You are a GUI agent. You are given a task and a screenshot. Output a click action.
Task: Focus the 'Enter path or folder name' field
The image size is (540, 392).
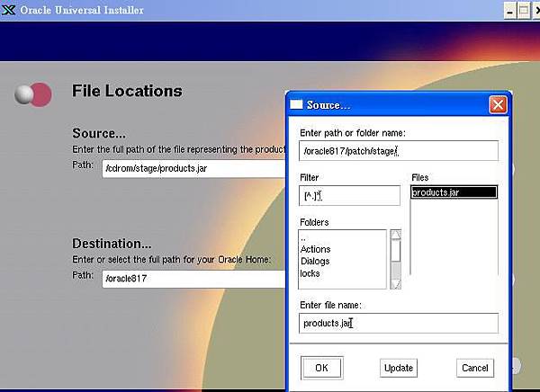[x=399, y=151]
